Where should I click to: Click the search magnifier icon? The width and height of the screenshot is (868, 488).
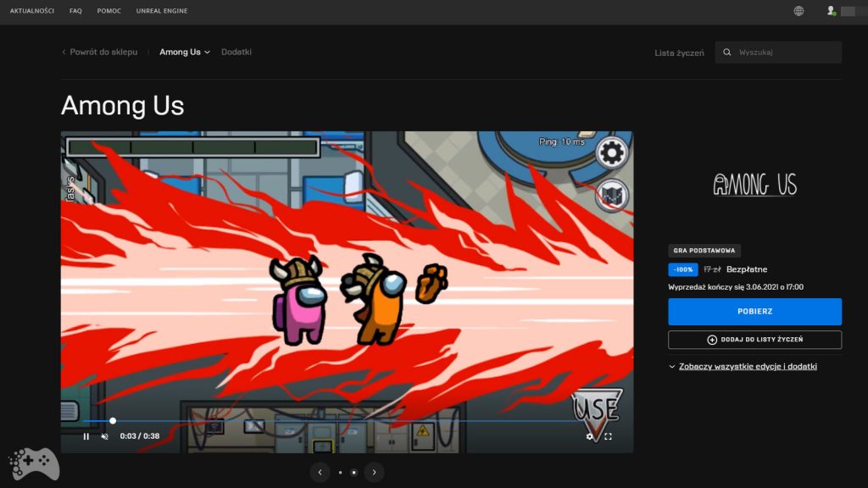coord(726,52)
